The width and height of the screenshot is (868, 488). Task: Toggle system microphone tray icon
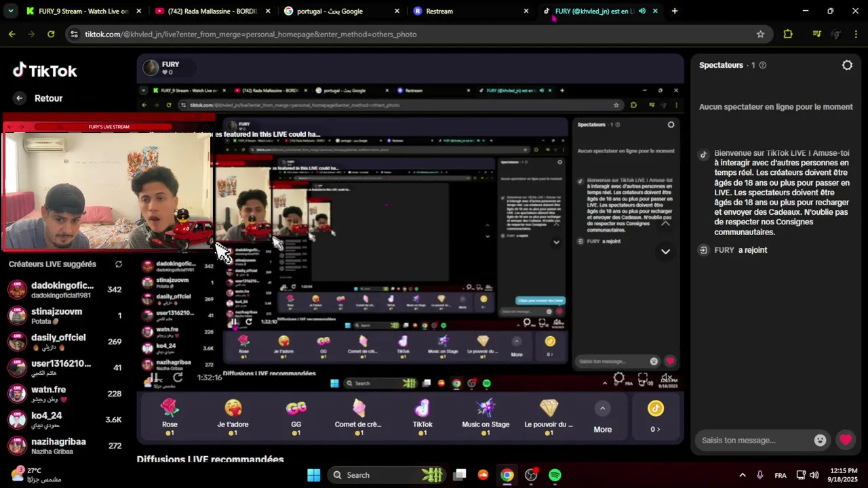coord(760,475)
